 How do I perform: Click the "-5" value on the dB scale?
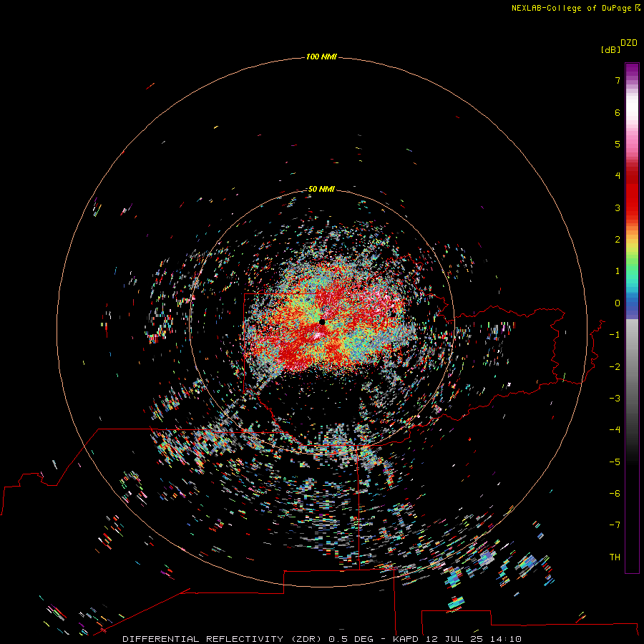click(615, 462)
